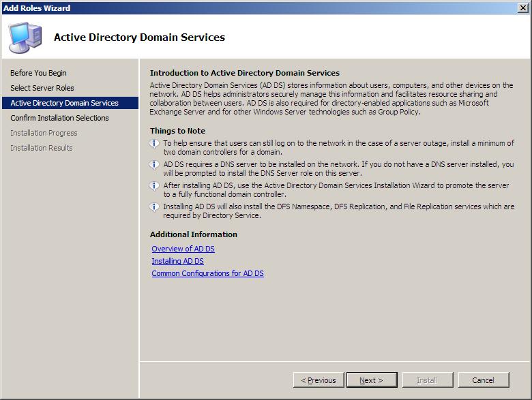Select Active Directory Domain Services step
This screenshot has height=400, width=532.
70,103
